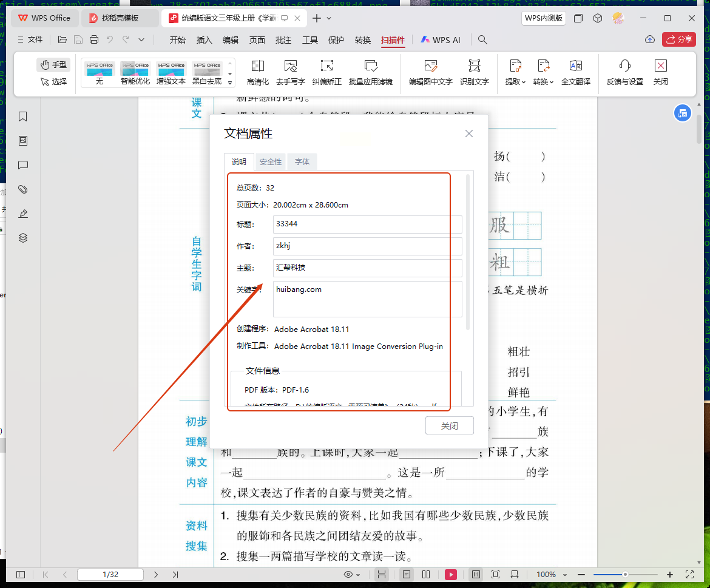Apply the 高清化 HD enhancement tool
Screen dimensions: 710x588
[258, 72]
